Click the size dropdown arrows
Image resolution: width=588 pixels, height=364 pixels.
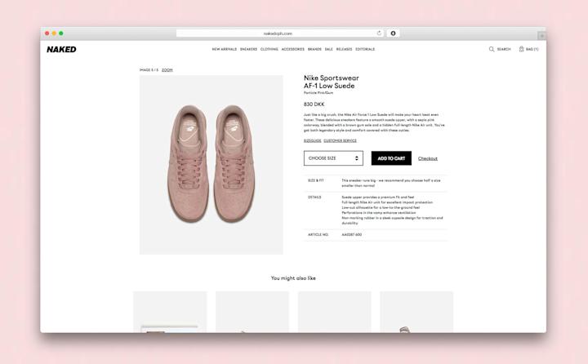pos(357,158)
